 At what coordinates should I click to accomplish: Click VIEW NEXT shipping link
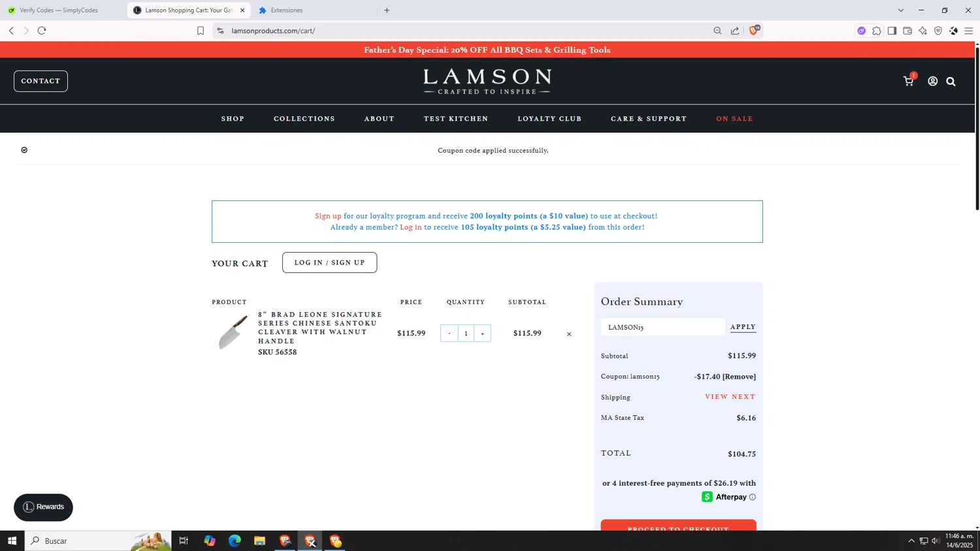click(x=730, y=397)
